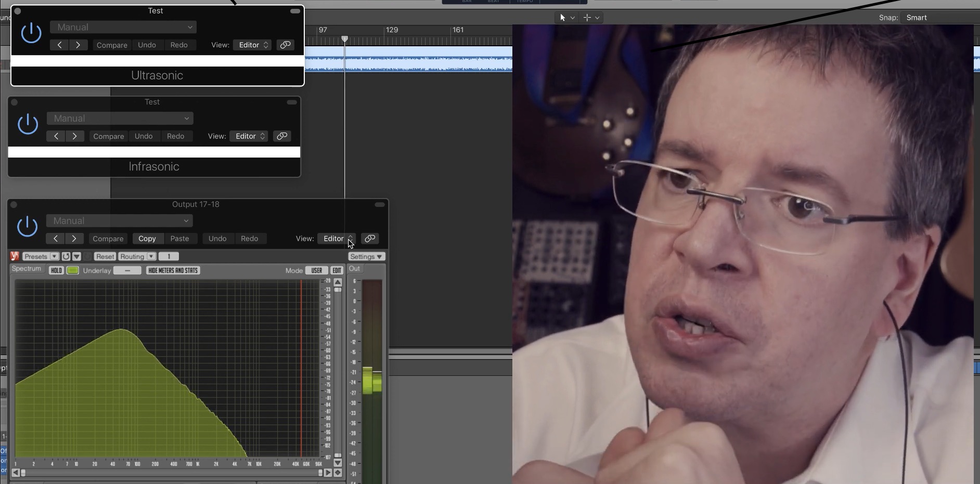Image resolution: width=980 pixels, height=484 pixels.
Task: Select the Spectrum tab
Action: coord(27,269)
